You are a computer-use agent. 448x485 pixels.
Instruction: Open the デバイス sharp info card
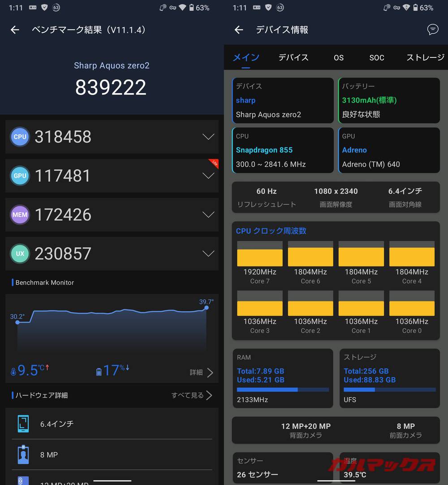click(x=283, y=100)
